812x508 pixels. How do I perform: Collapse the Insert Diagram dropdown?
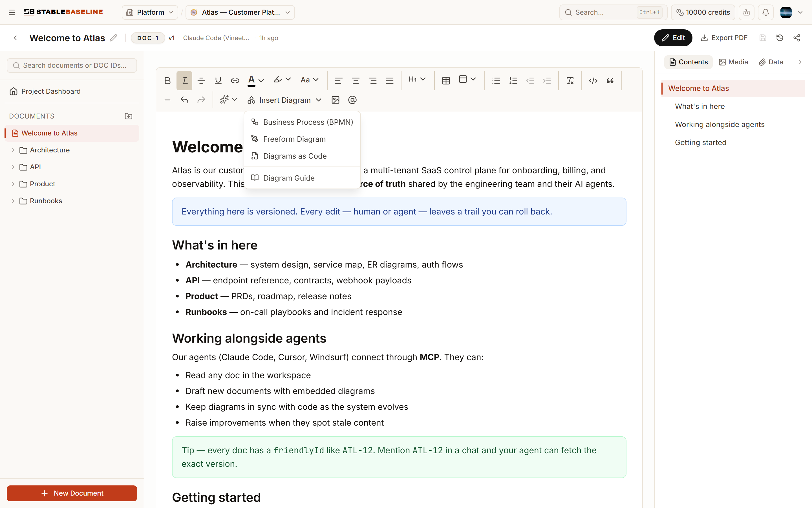click(284, 100)
